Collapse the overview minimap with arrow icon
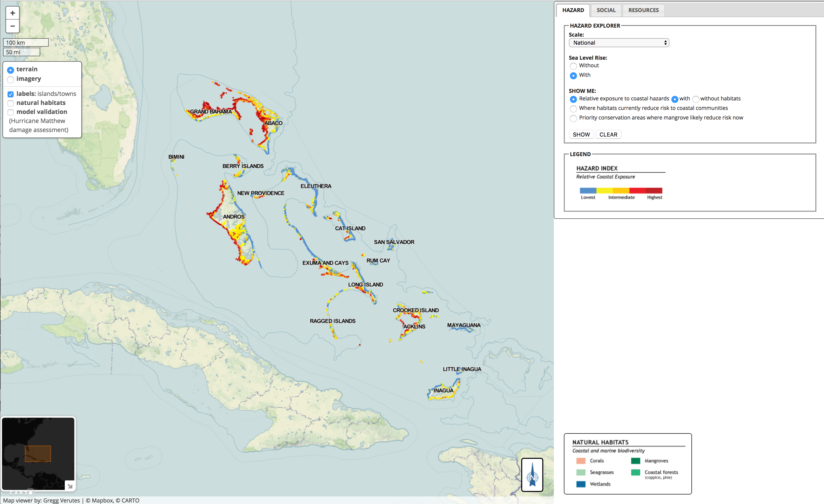Viewport: 824px width, 504px height. [x=70, y=486]
